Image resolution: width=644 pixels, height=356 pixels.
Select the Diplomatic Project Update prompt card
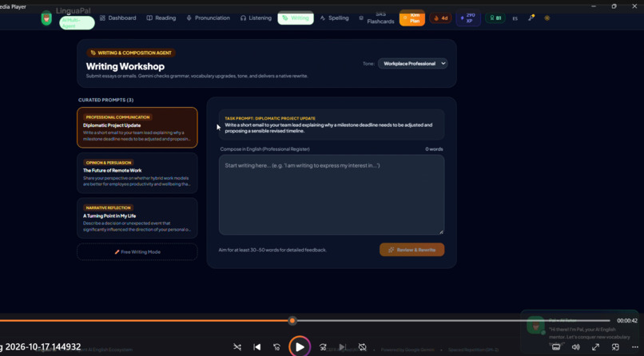point(137,128)
